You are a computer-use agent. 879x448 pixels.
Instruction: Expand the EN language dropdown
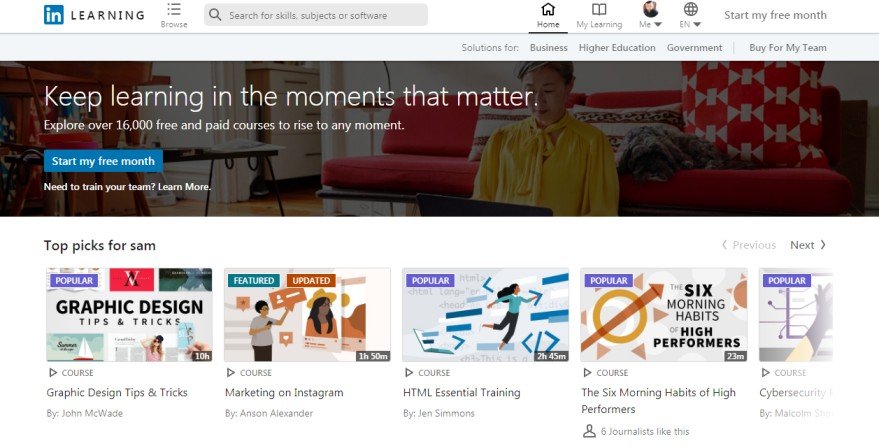(690, 24)
